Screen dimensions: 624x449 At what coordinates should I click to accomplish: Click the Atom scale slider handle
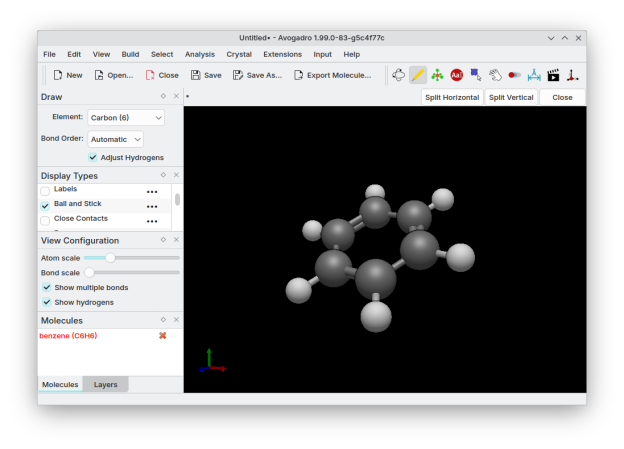point(110,258)
